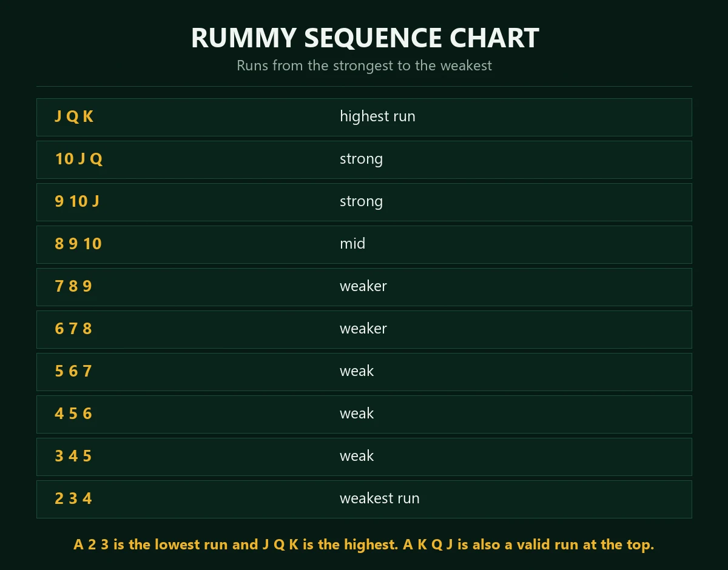Click 'weak' in the 4 5 6 row
This screenshot has width=728, height=570.
tap(357, 414)
